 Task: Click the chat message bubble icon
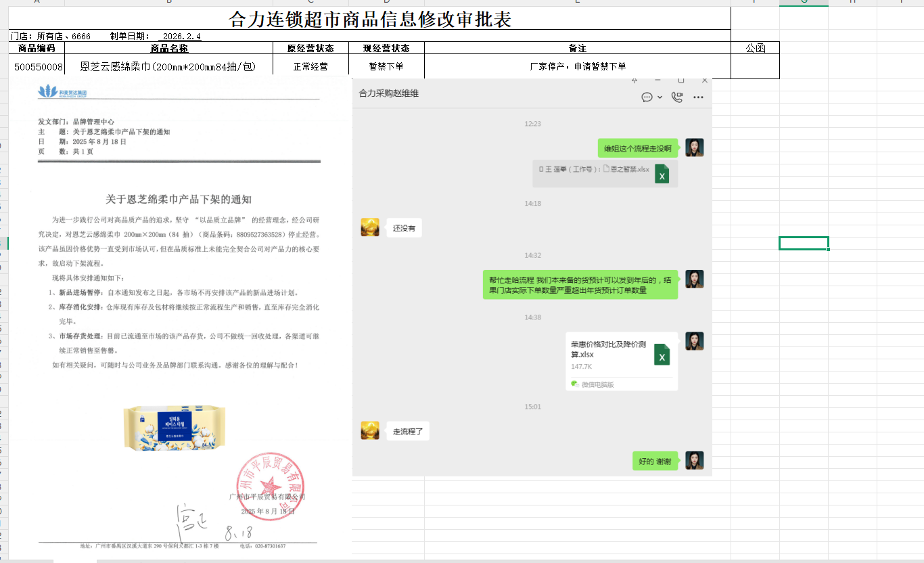click(647, 97)
